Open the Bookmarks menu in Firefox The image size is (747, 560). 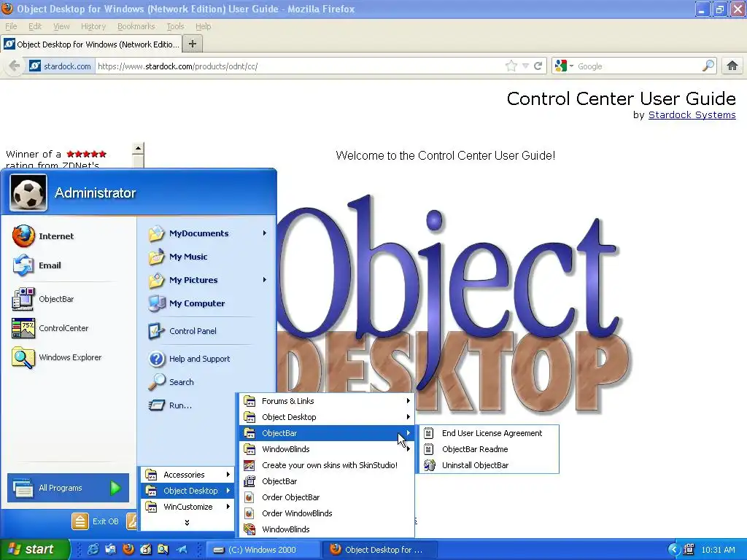click(x=136, y=26)
